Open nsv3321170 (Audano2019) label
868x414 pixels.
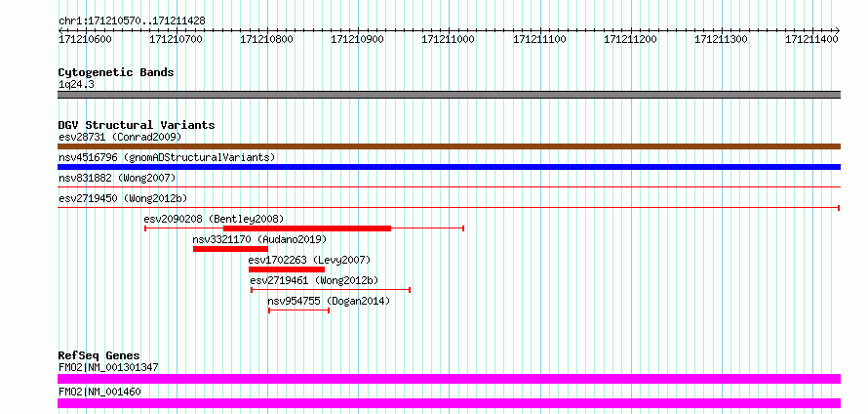[x=259, y=239]
